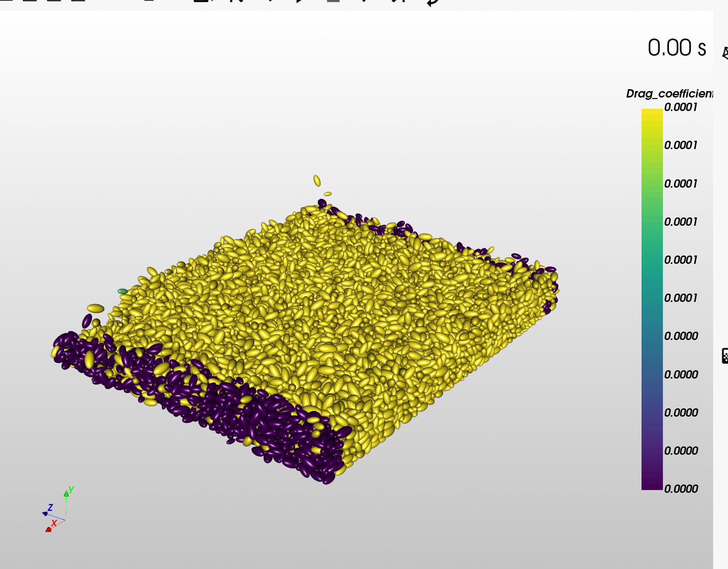
Task: Click the calculator icon at the right edge
Action: (x=725, y=355)
